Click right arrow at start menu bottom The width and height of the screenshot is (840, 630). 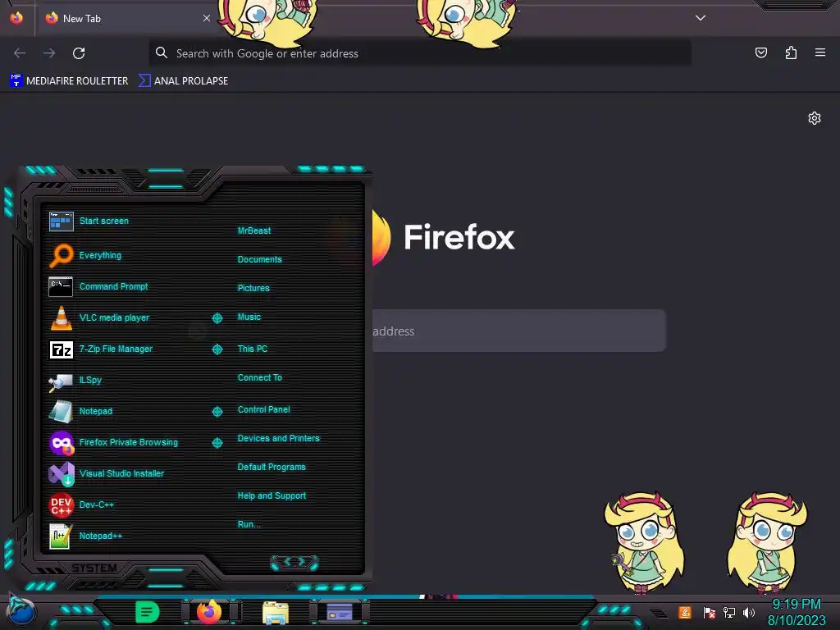302,561
